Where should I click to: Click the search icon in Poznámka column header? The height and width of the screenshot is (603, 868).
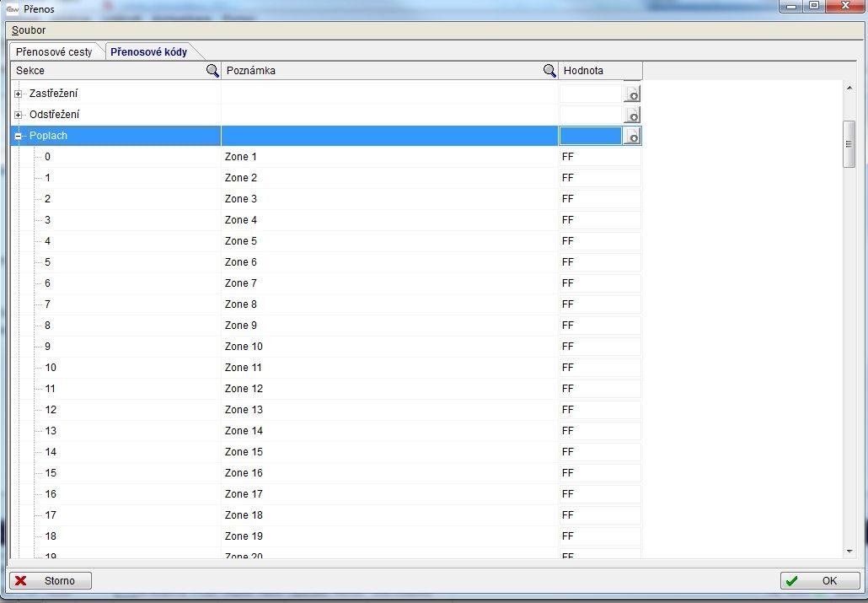(549, 71)
